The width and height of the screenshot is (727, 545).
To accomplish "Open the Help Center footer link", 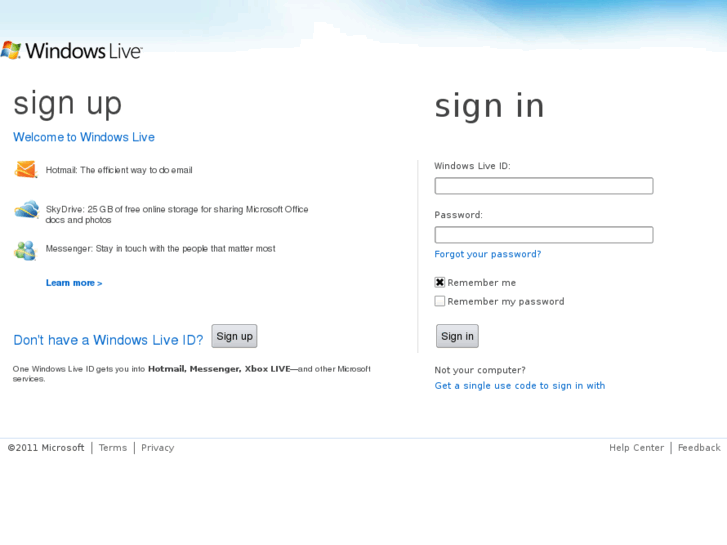I will click(x=637, y=448).
